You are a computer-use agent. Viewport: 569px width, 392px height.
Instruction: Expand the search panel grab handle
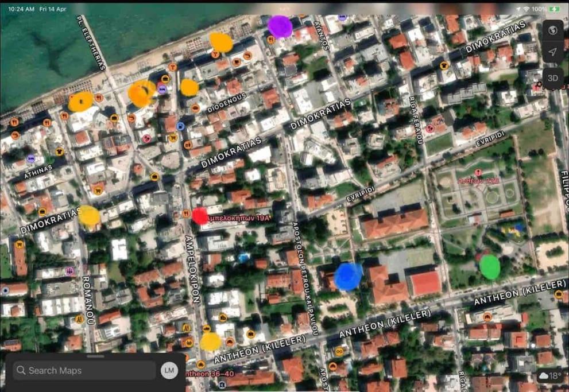tap(95, 356)
